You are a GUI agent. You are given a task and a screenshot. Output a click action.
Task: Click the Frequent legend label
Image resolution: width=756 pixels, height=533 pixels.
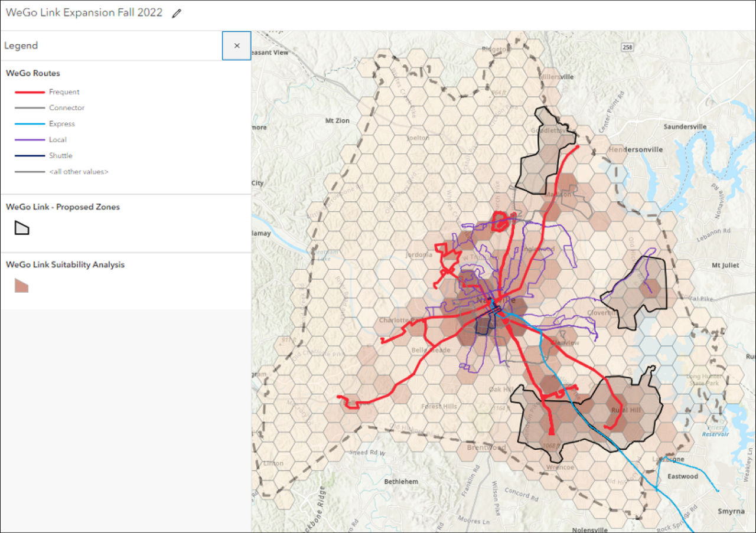point(64,92)
